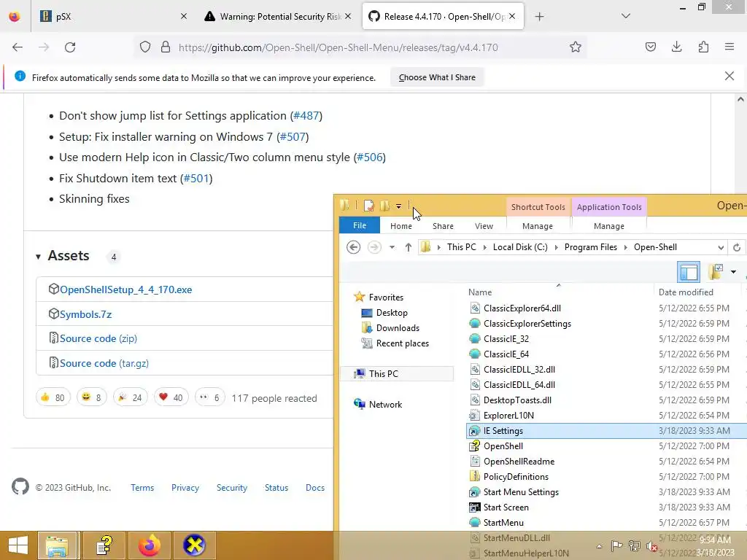Open issue link #507

(x=293, y=136)
